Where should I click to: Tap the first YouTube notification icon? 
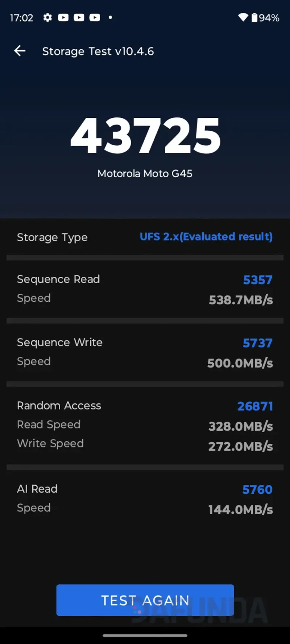[x=63, y=17]
